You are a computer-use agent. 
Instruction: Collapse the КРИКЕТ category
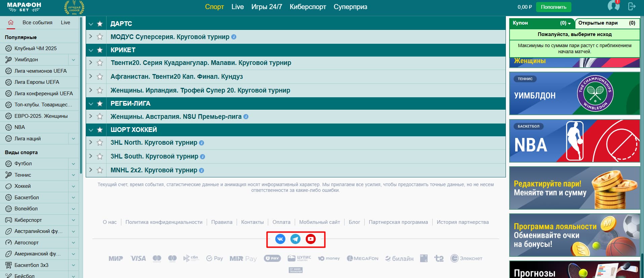tap(91, 50)
